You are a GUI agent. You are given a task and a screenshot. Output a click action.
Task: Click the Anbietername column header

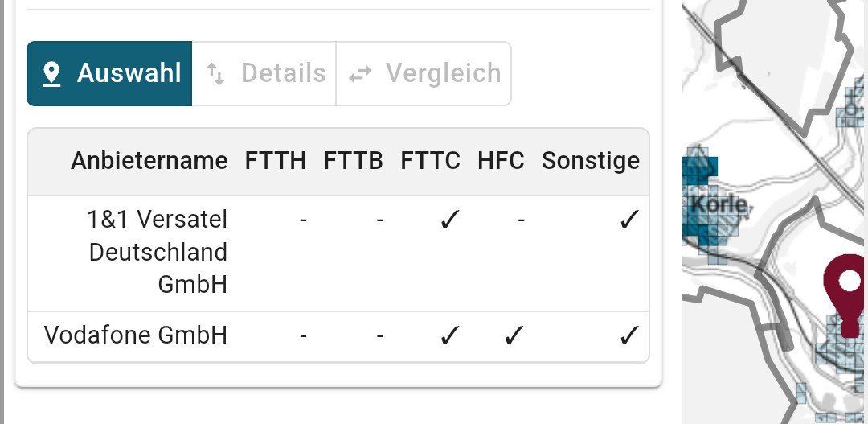149,161
